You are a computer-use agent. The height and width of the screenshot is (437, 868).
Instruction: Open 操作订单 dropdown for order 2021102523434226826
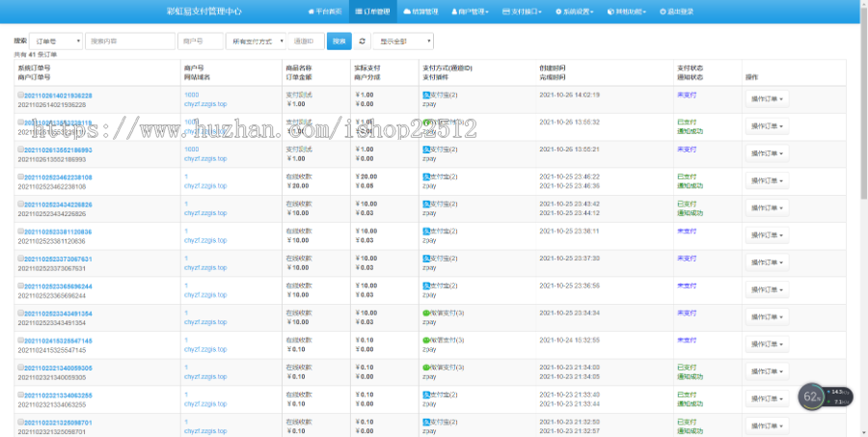tap(767, 207)
